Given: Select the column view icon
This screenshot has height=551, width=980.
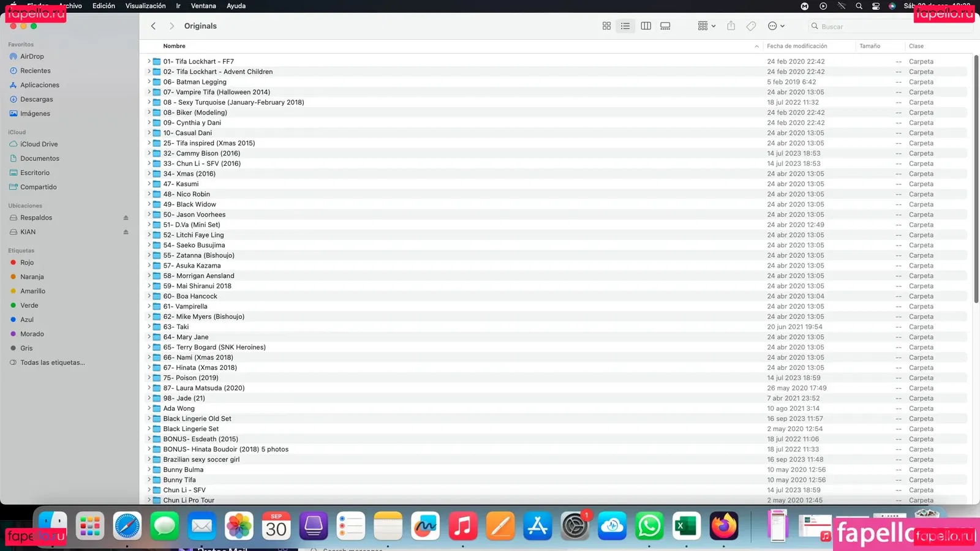Looking at the screenshot, I should point(646,26).
